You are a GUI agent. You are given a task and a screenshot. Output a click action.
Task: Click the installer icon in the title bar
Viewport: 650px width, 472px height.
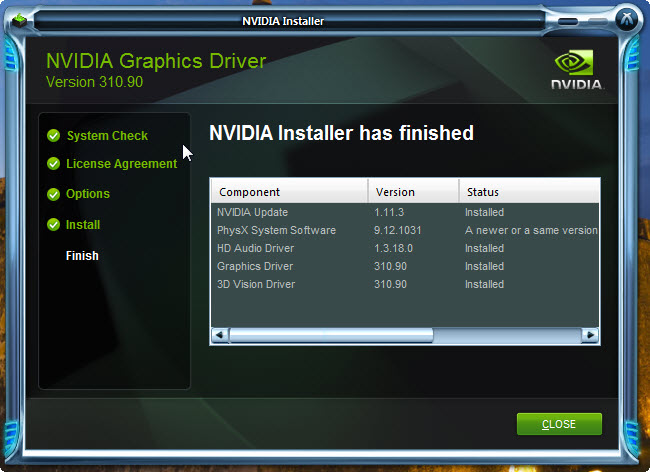[19, 20]
